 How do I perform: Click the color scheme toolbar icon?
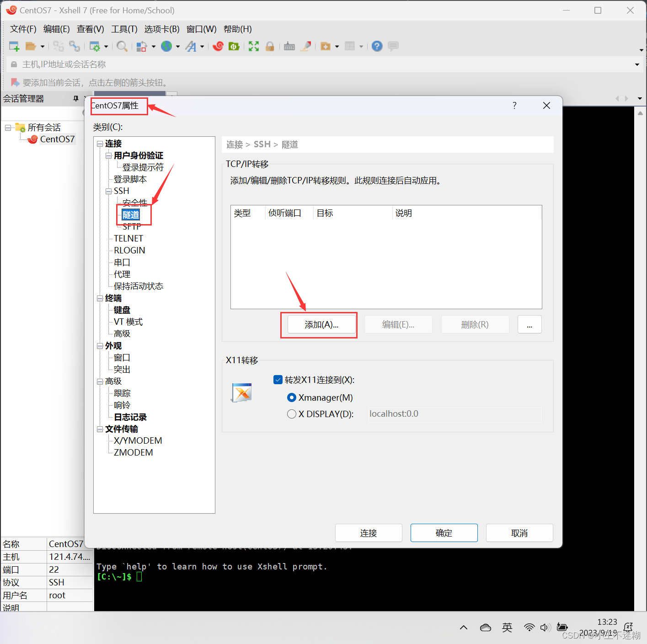(142, 46)
